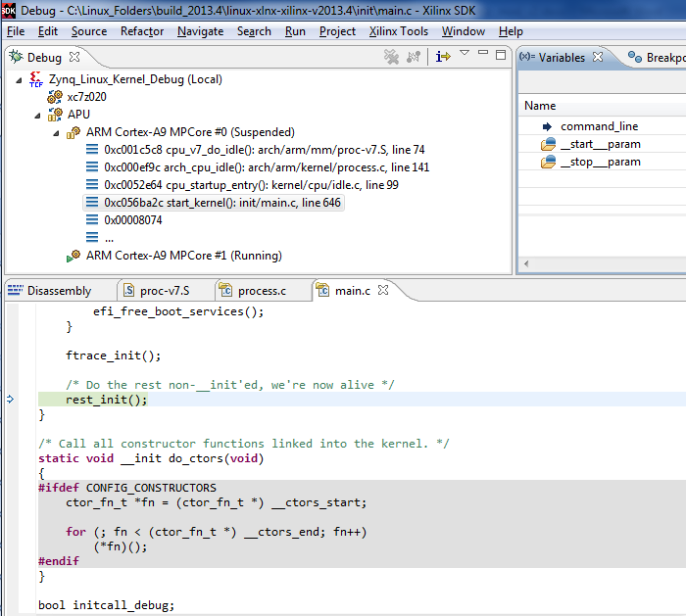Click stack frame icon for start_kernel()
The height and width of the screenshot is (616, 686).
point(92,202)
